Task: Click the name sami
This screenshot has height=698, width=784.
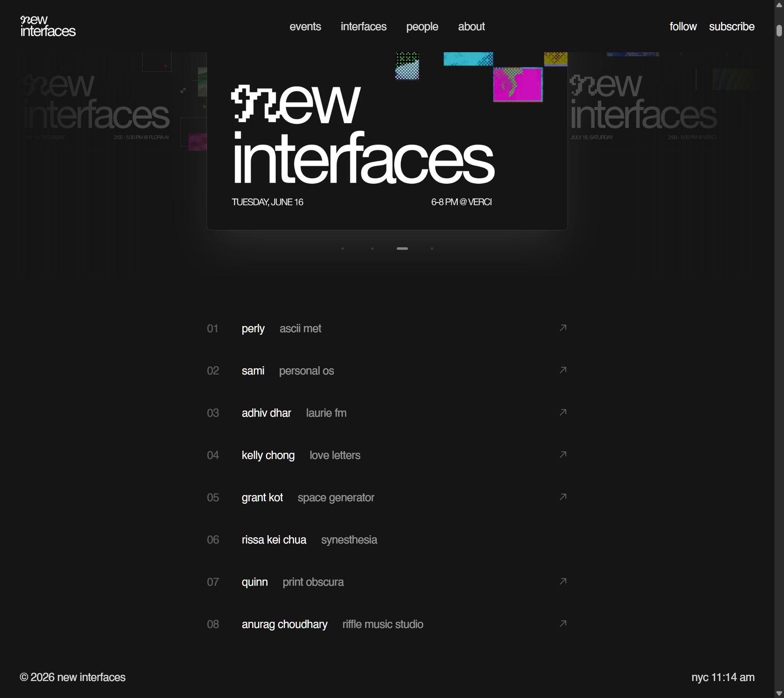Action: (x=253, y=371)
